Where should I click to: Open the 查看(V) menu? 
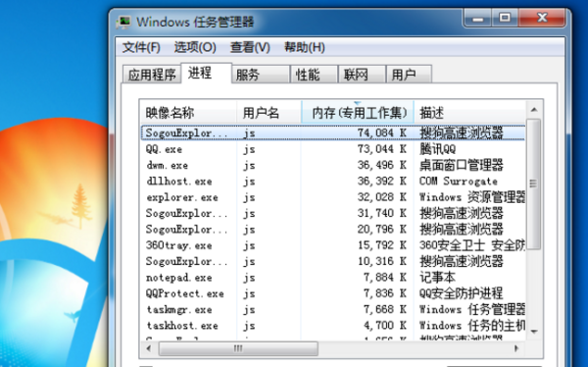250,47
